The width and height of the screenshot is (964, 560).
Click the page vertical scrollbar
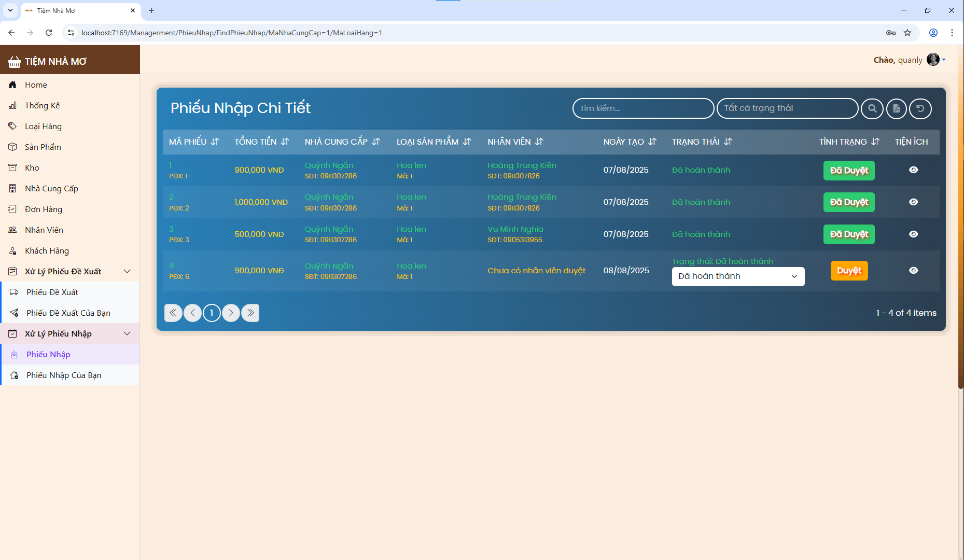click(961, 218)
